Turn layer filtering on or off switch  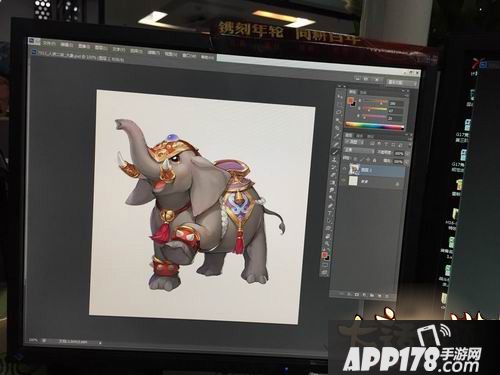(x=410, y=145)
